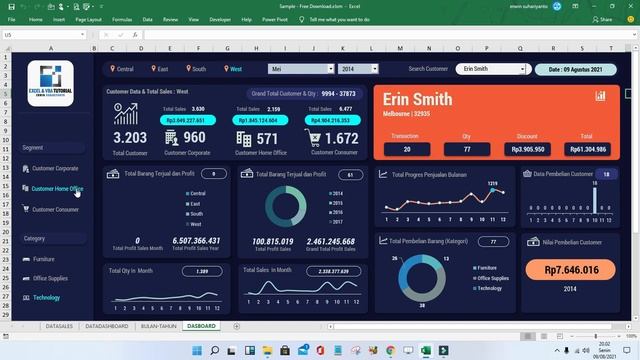Switch to the DATADASHBOARD sheet tab

[107, 326]
